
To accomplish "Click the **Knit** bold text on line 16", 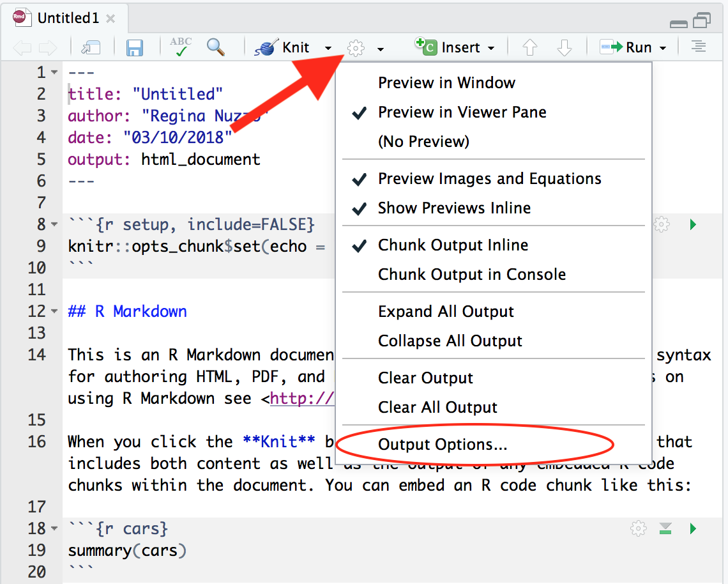I will click(x=279, y=442).
